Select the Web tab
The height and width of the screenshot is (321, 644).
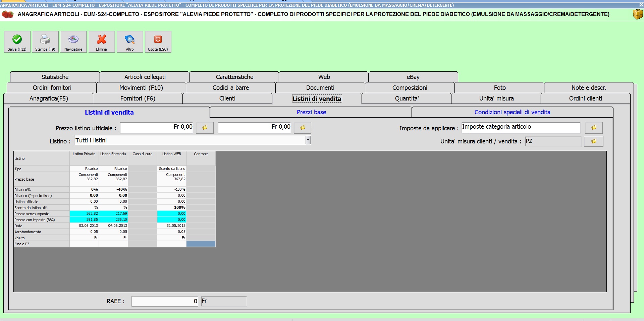pyautogui.click(x=324, y=77)
